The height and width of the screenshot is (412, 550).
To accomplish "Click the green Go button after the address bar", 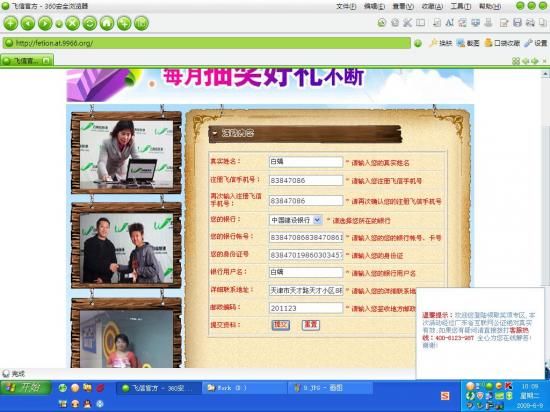I will 417,43.
